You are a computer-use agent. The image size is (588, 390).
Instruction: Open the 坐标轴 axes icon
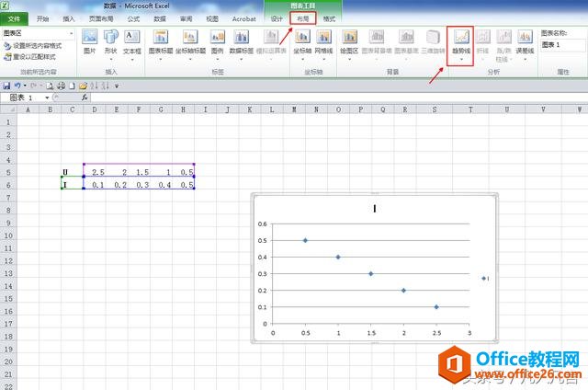[302, 37]
